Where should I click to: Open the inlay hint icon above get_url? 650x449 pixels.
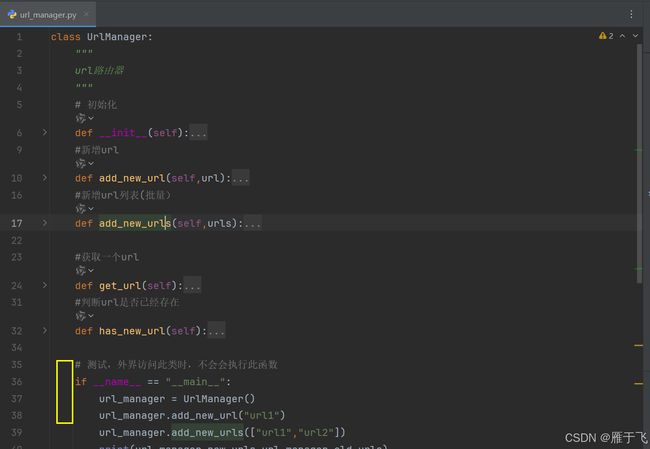pyautogui.click(x=84, y=271)
